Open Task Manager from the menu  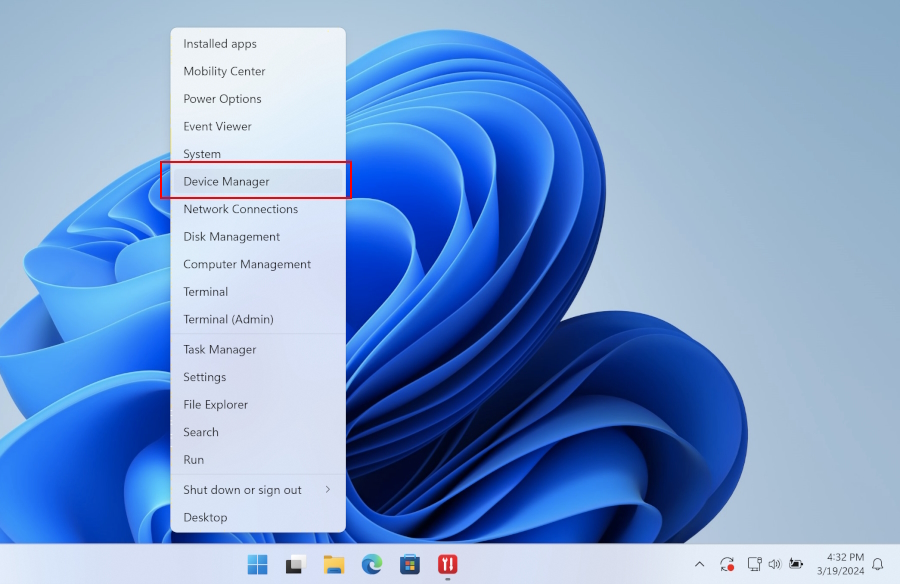(x=220, y=350)
